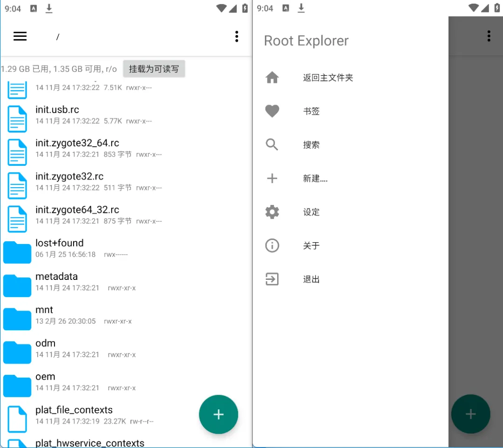Tap the green add floating button on left screen
Viewport: 503px width, 448px height.
pyautogui.click(x=218, y=414)
